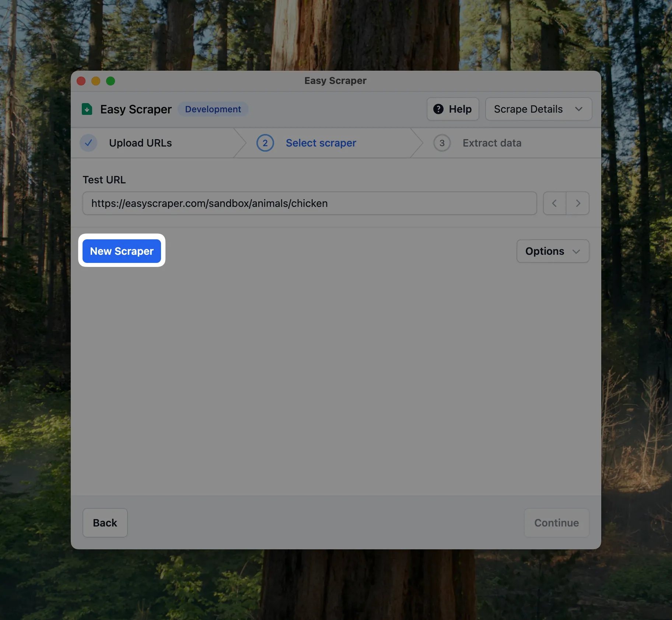
Task: Click the Continue button
Action: click(556, 523)
